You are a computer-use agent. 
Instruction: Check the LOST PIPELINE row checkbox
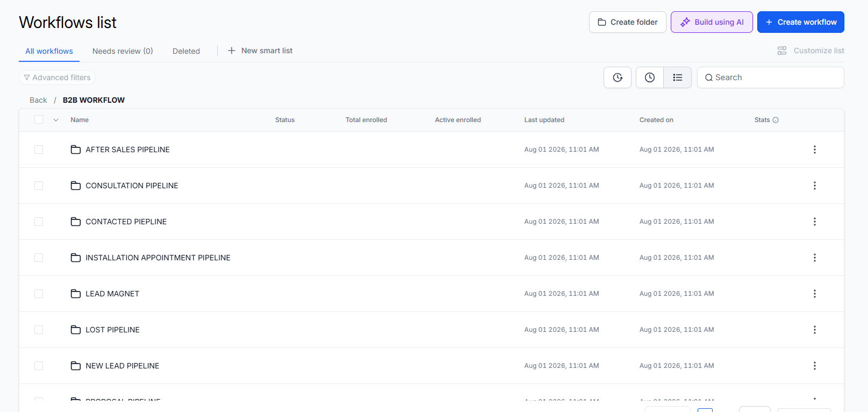click(39, 330)
